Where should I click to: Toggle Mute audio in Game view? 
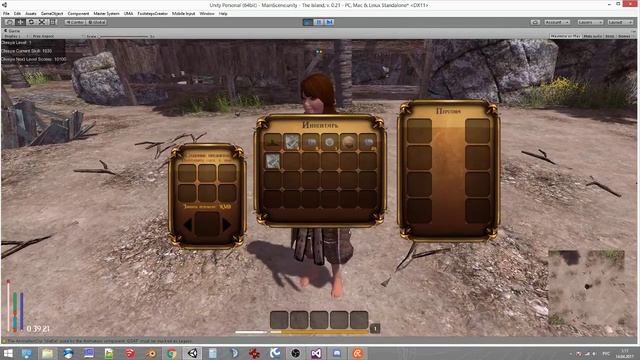pos(593,36)
